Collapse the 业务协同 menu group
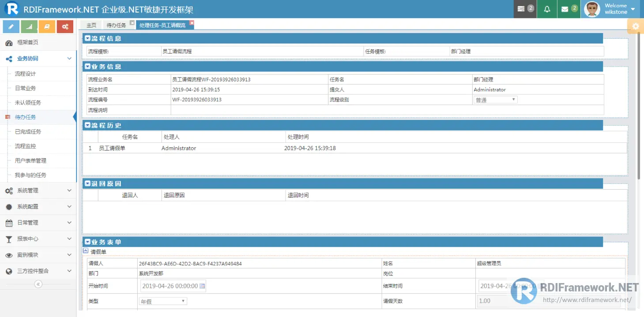 point(69,59)
